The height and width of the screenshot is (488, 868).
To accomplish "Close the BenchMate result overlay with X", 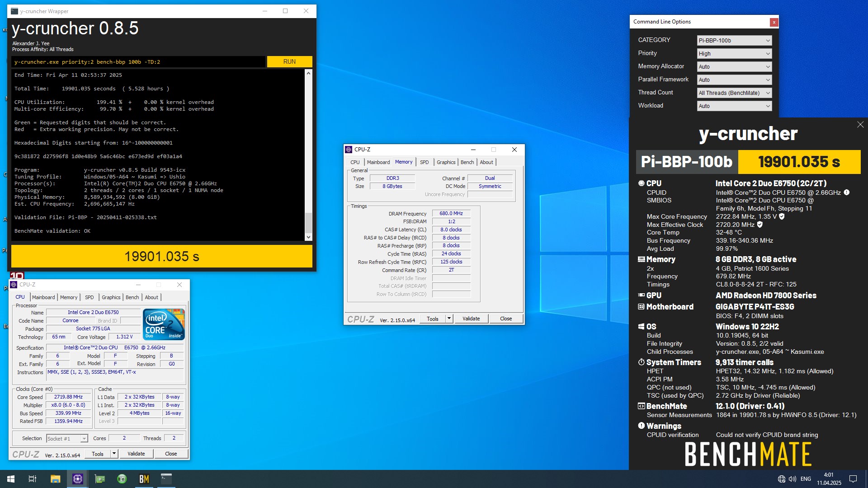I will tap(860, 125).
